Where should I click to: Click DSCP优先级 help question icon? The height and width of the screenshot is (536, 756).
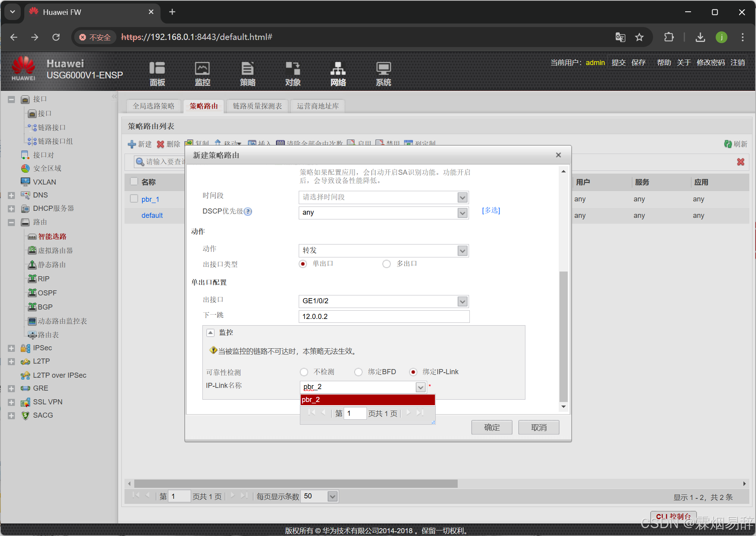point(248,212)
